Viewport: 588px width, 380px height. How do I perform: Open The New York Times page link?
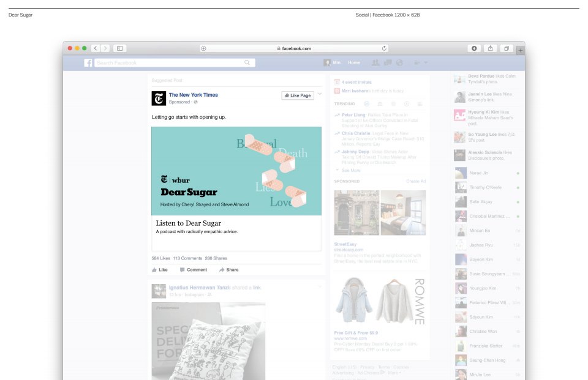[x=193, y=95]
